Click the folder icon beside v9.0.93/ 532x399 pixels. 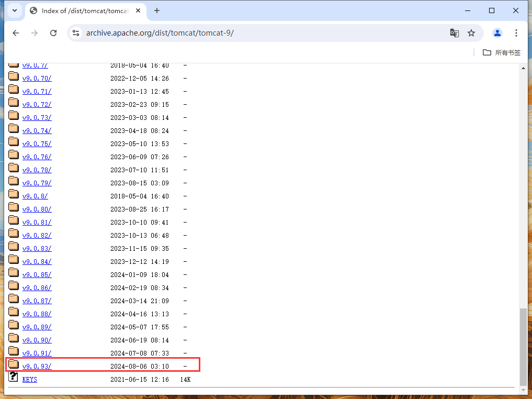(x=14, y=364)
